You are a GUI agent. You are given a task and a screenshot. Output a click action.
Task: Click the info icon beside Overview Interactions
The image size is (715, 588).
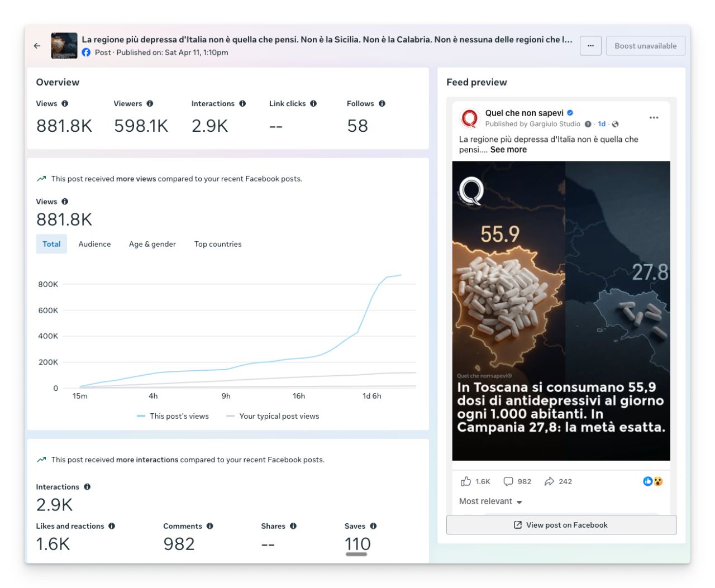[242, 103]
